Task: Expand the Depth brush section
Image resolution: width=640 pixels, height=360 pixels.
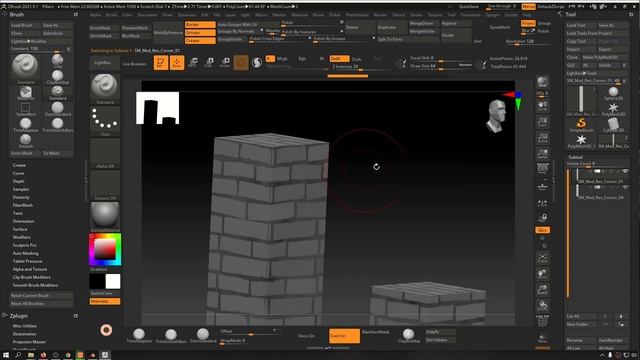Action: click(18, 181)
